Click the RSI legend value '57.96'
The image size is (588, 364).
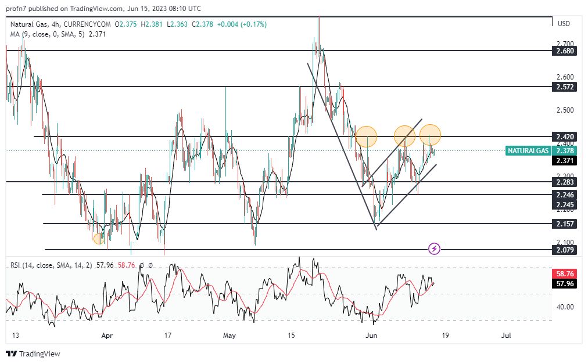coord(105,265)
